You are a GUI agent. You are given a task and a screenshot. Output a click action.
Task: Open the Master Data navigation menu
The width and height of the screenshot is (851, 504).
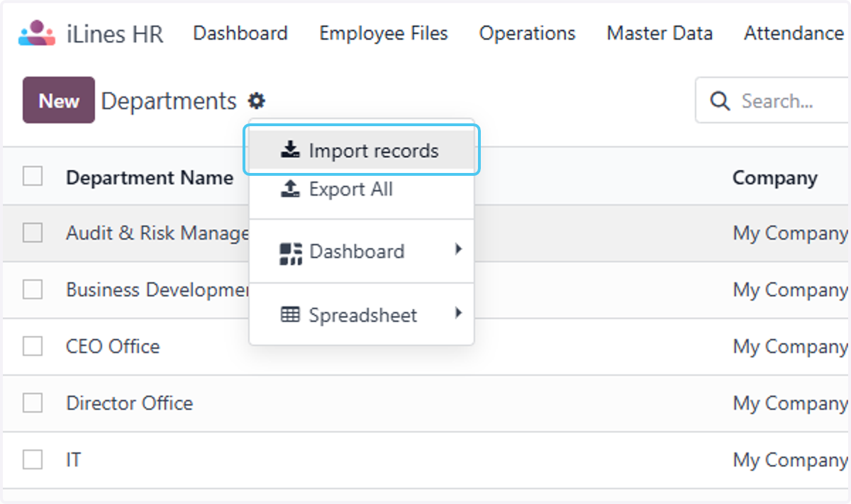click(660, 33)
